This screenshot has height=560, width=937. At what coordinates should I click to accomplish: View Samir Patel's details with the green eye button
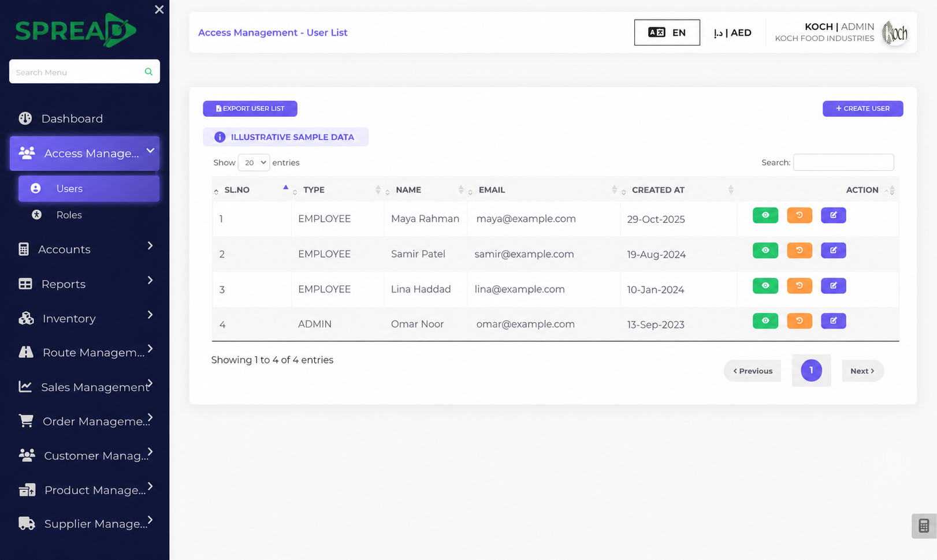(x=765, y=251)
